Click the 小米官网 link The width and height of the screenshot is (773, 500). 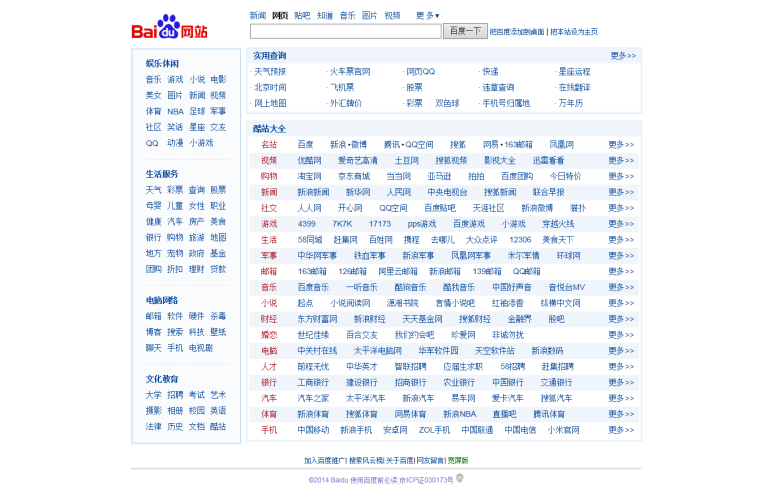pyautogui.click(x=563, y=430)
